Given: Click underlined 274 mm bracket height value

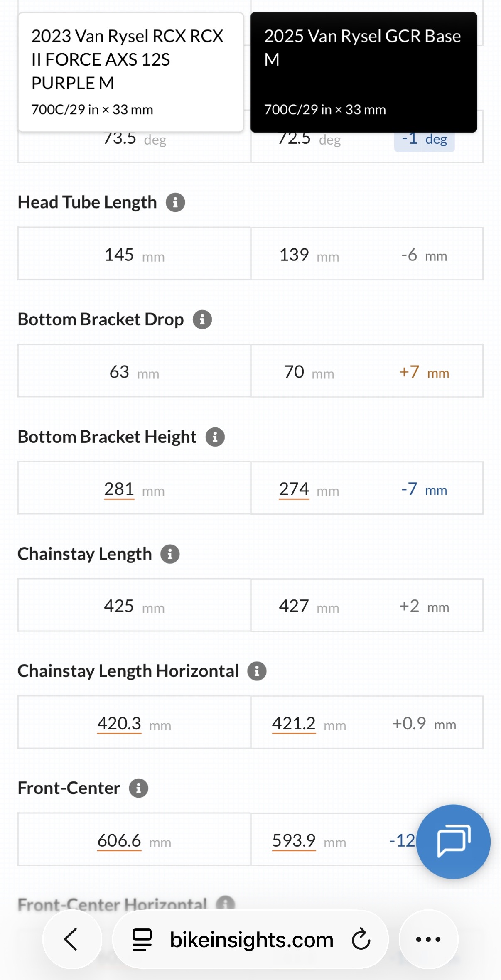Looking at the screenshot, I should pyautogui.click(x=294, y=489).
